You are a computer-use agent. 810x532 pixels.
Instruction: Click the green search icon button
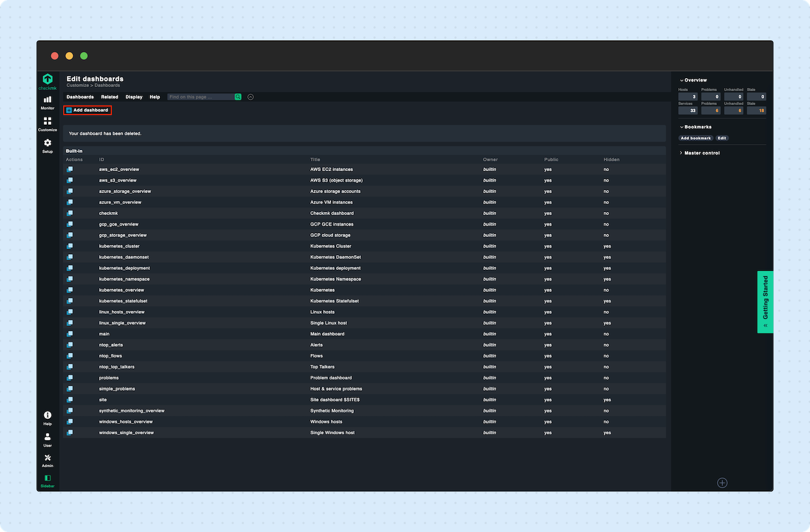(238, 97)
